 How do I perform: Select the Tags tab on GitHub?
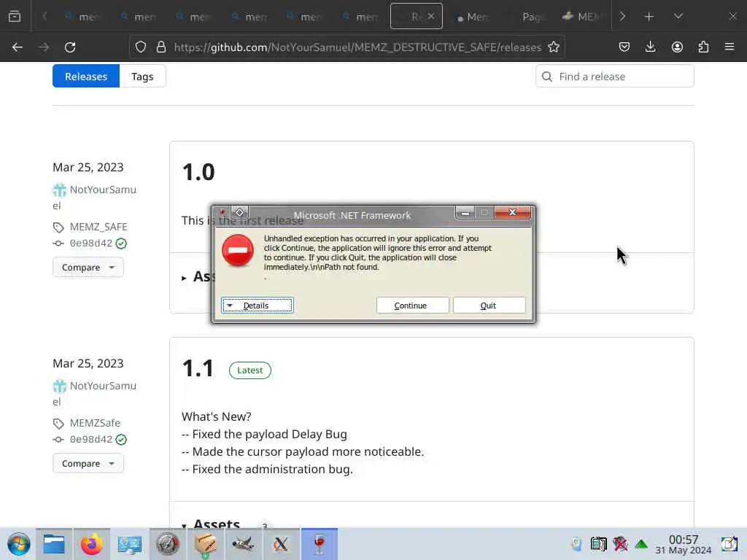[142, 76]
